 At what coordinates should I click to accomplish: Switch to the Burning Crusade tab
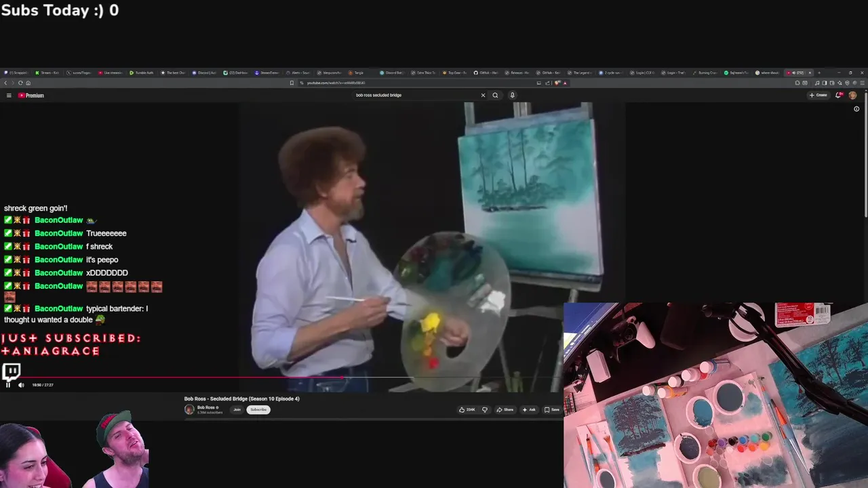(705, 73)
